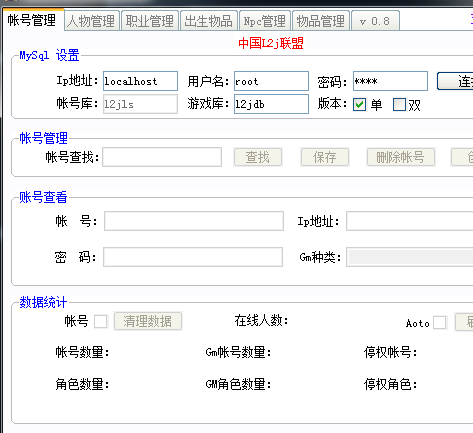
Task: Check the 双 version checkbox
Action: pyautogui.click(x=399, y=105)
